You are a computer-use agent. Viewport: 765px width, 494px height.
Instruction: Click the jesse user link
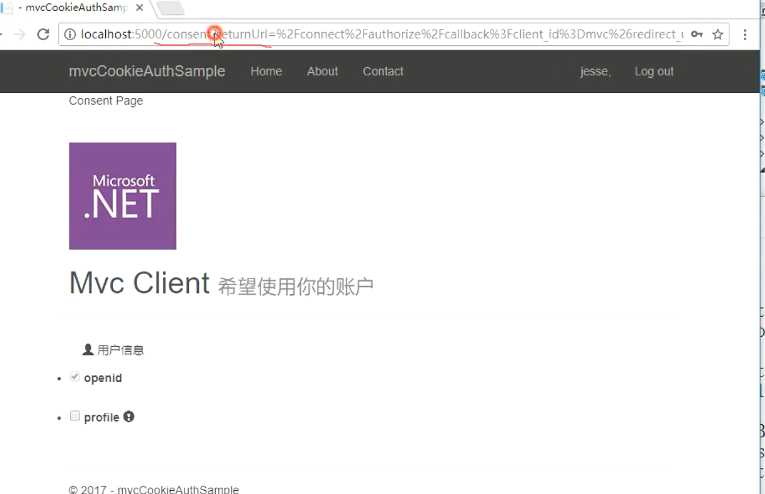coord(595,72)
